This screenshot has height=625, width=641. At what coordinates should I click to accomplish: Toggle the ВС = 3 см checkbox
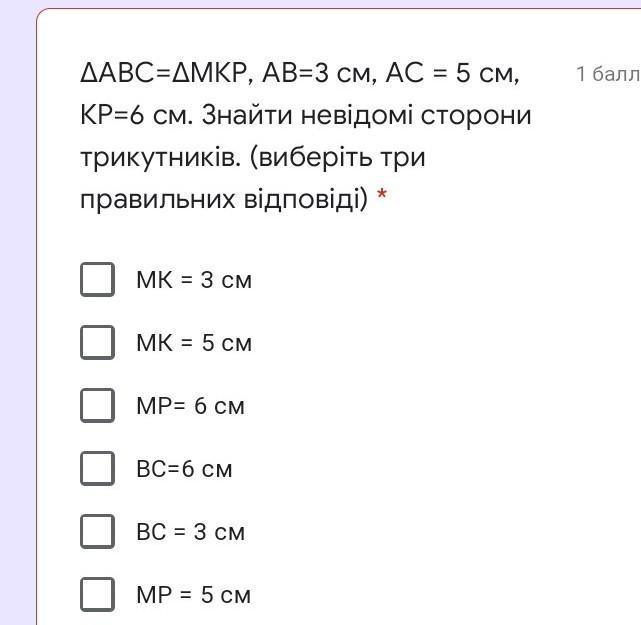click(97, 532)
